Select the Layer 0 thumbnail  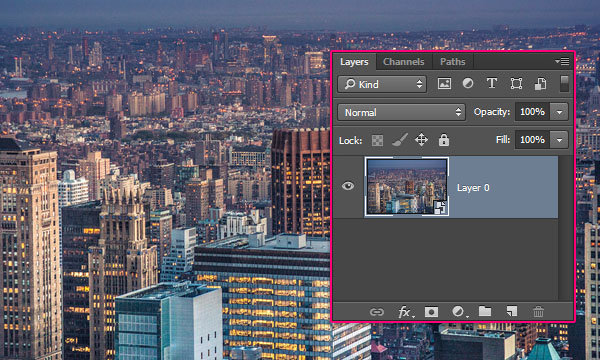[x=406, y=187]
